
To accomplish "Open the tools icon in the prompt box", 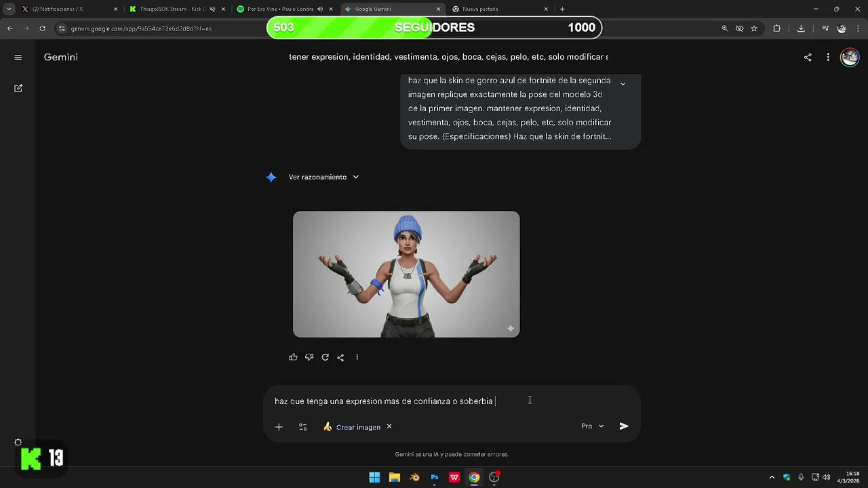I will click(x=303, y=426).
